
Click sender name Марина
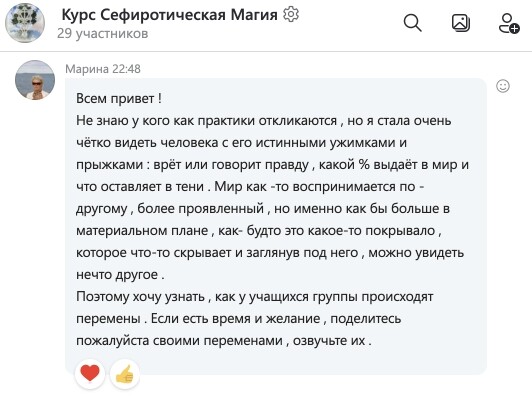click(87, 69)
